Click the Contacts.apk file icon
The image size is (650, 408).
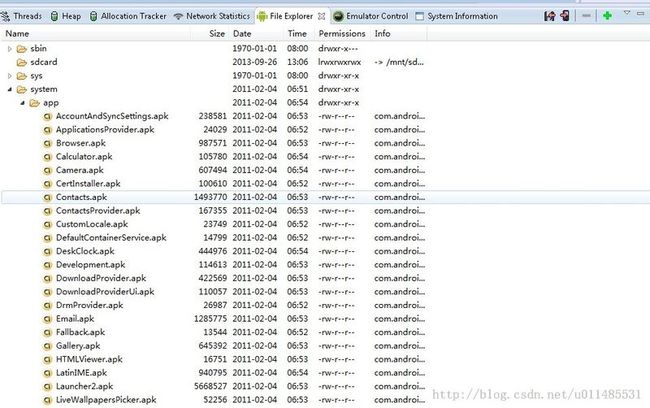point(48,197)
